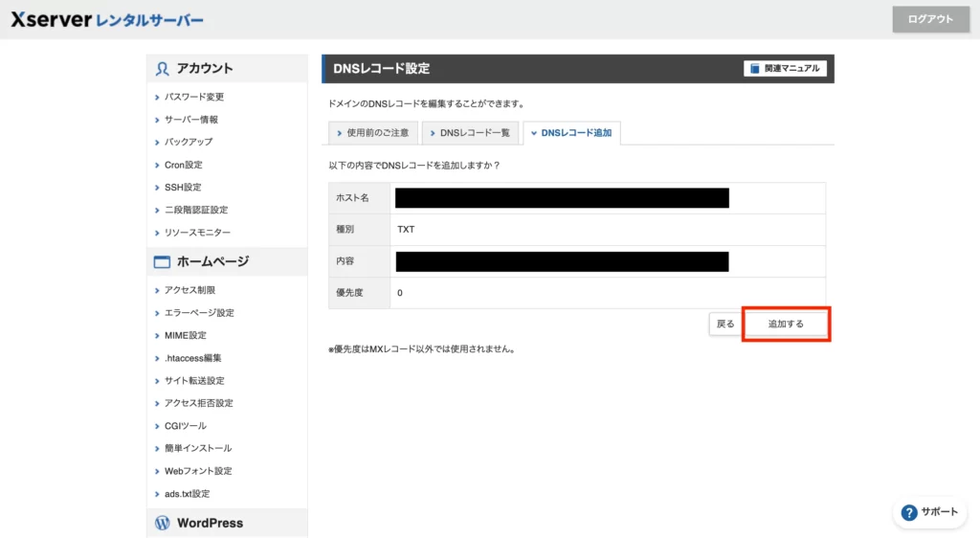
Task: Open MIME設定 in the sidebar
Action: (185, 336)
